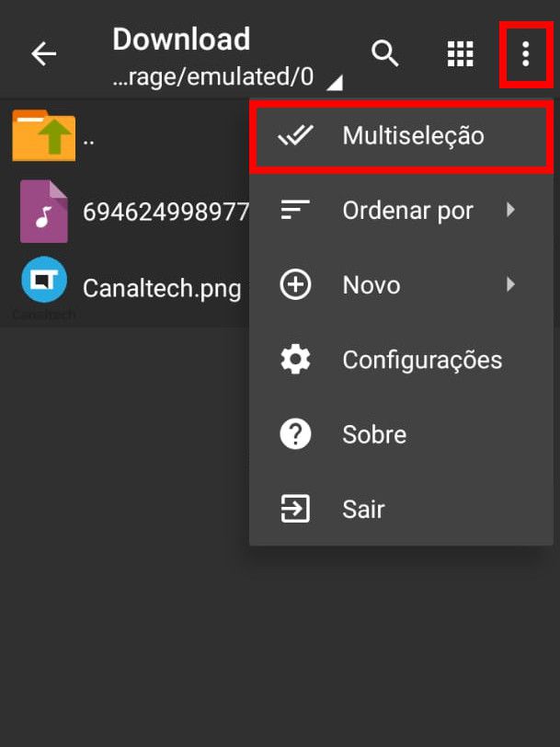Expand the Novo submenu arrow
560x747 pixels.
coord(510,284)
